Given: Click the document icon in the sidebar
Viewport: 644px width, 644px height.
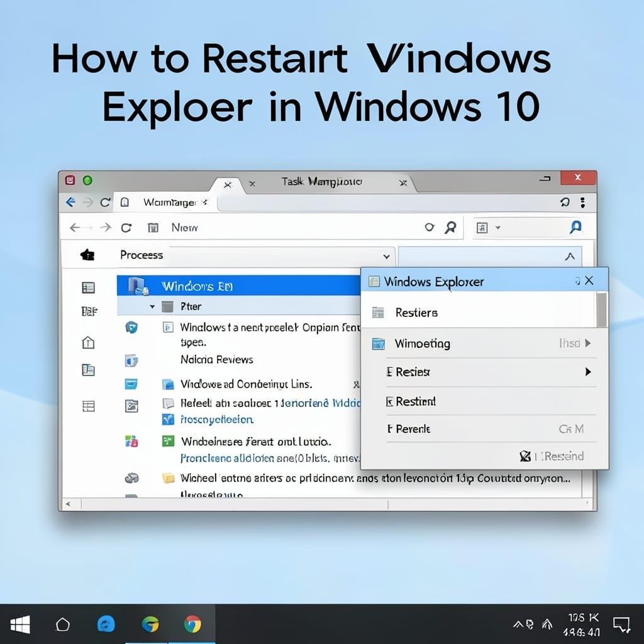Looking at the screenshot, I should tap(88, 370).
